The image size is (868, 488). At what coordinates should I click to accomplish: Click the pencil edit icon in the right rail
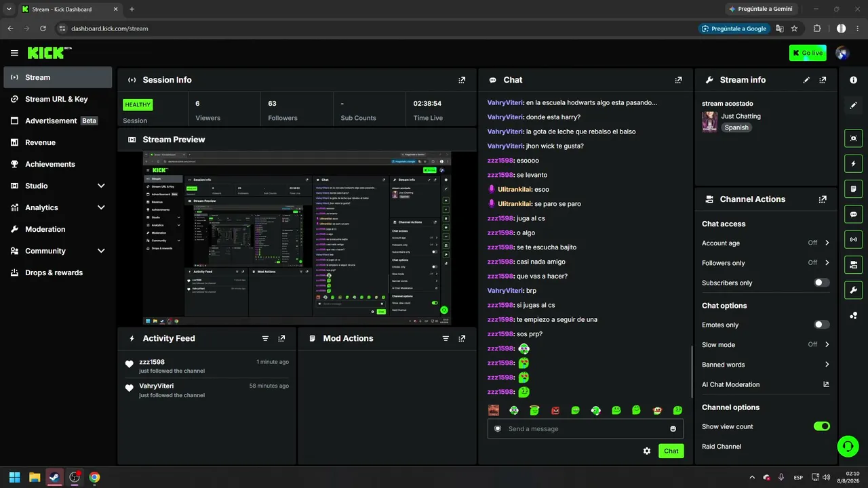[853, 105]
